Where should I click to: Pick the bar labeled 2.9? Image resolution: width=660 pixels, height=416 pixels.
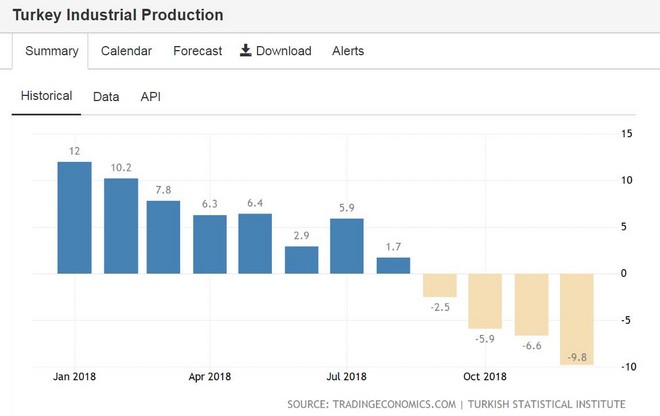(x=302, y=260)
